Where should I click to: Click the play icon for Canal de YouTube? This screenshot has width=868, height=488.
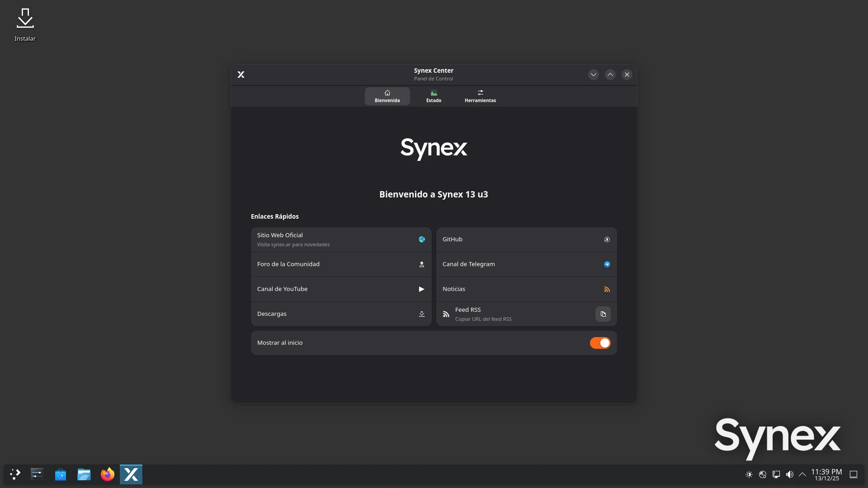(421, 289)
